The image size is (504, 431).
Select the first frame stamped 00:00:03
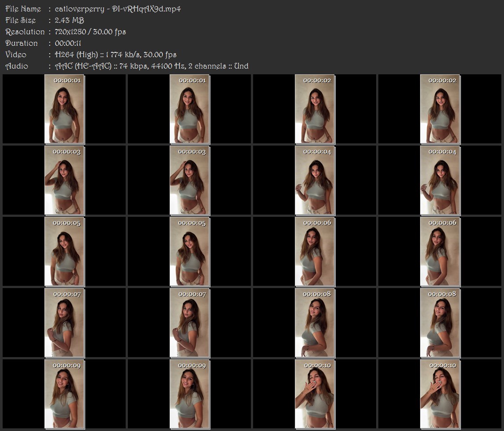click(x=64, y=180)
